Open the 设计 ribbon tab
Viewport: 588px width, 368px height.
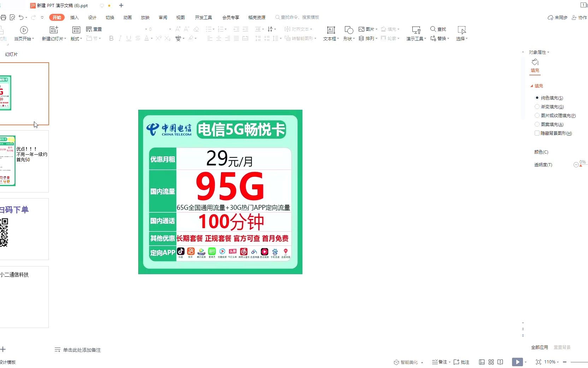click(x=92, y=17)
